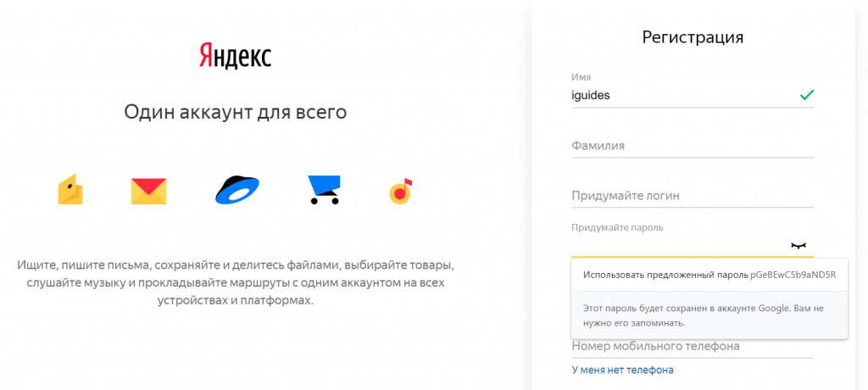Toggle password visibility with the eye icon
868x390 pixels.
pos(797,245)
